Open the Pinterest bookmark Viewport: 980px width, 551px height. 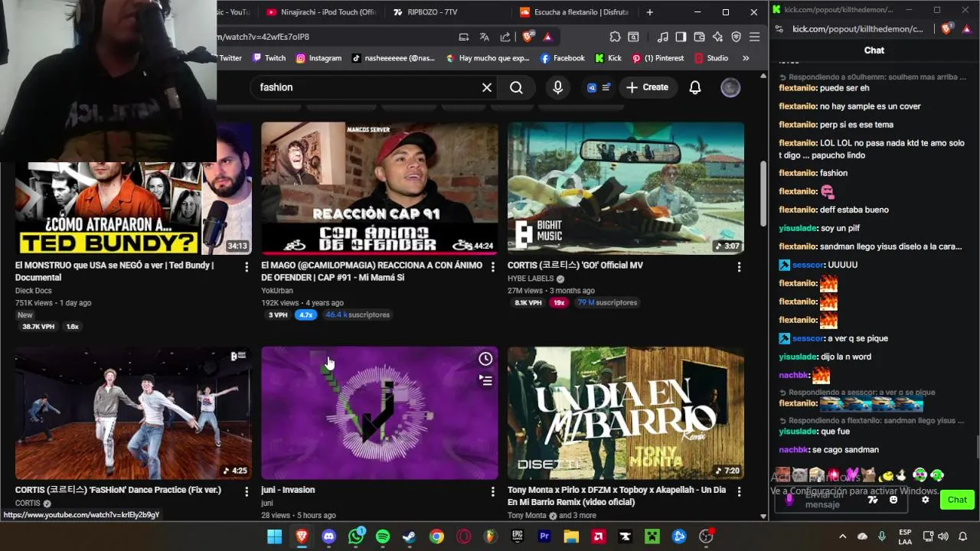tap(658, 58)
